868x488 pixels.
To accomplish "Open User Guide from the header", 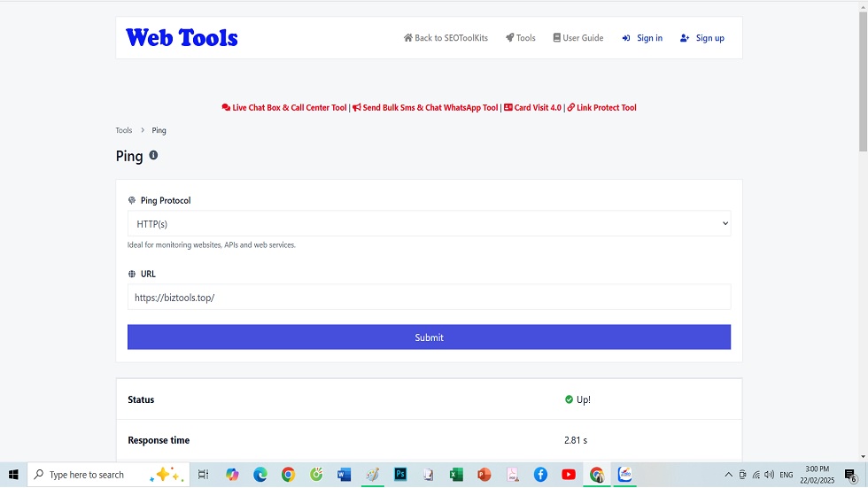I will (578, 38).
